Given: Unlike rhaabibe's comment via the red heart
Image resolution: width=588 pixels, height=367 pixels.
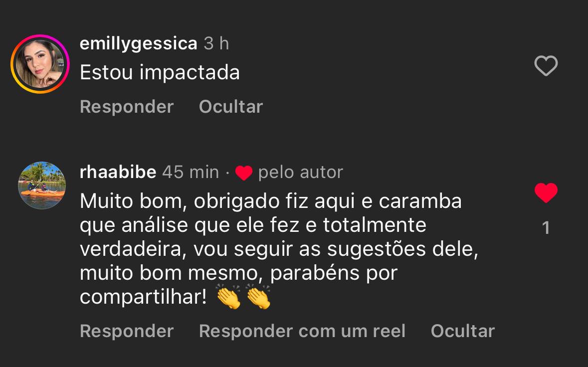Looking at the screenshot, I should click(546, 193).
